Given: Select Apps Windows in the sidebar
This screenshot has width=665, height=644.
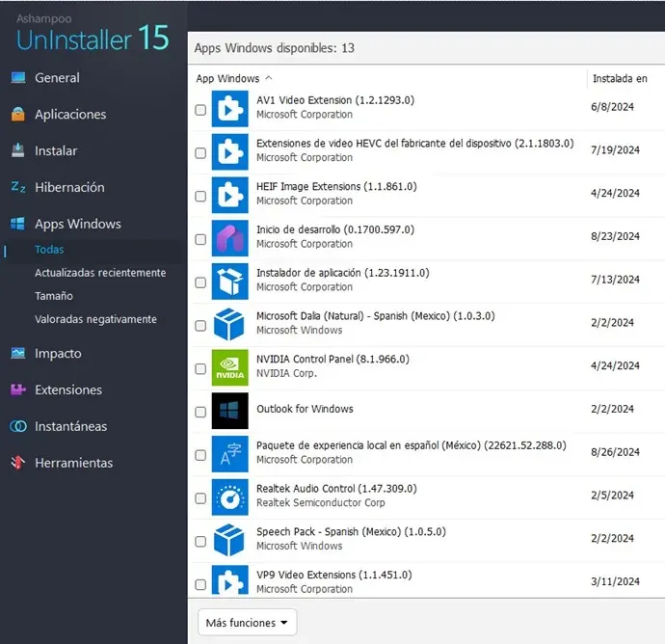Looking at the screenshot, I should pyautogui.click(x=78, y=224).
